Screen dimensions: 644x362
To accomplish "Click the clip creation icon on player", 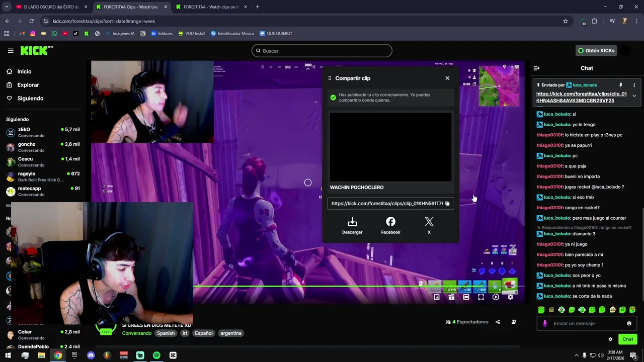I will click(x=451, y=297).
